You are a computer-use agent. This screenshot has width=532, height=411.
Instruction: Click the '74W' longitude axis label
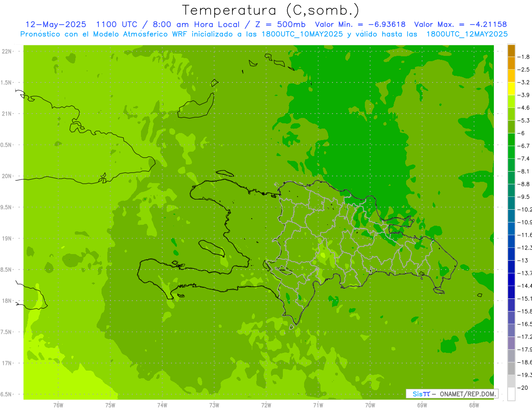[x=162, y=405]
